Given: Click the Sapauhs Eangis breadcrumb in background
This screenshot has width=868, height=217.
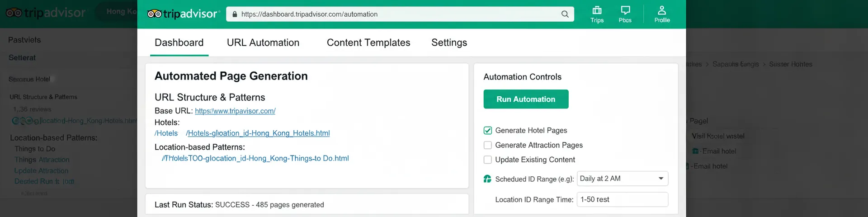Looking at the screenshot, I should click(736, 64).
